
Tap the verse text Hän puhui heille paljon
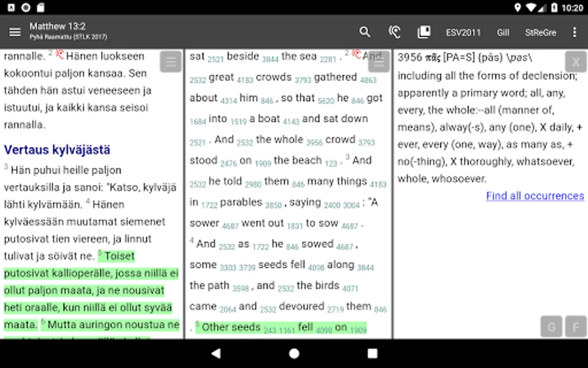pos(66,170)
